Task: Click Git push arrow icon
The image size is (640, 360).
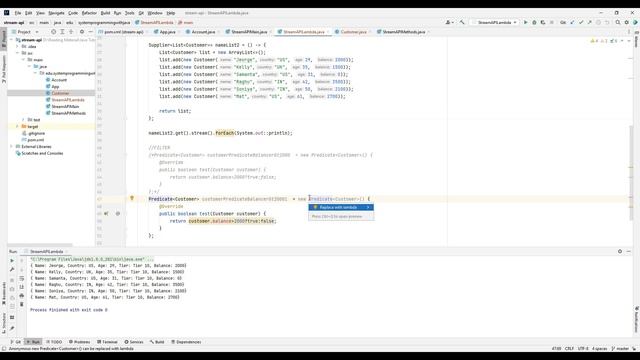Action: [589, 22]
